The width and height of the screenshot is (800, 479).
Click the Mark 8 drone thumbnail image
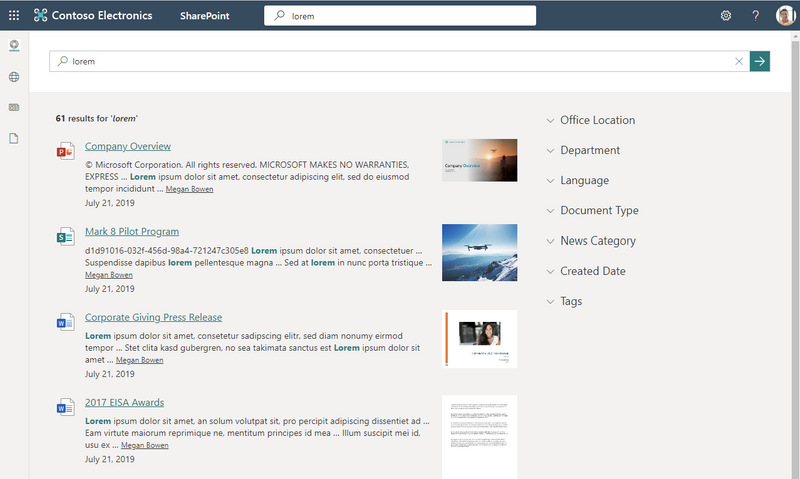click(479, 252)
